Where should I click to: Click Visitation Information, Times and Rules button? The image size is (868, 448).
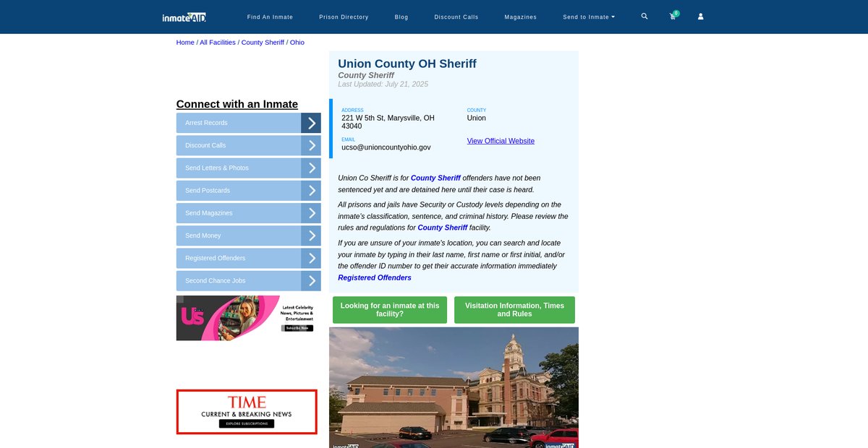click(x=514, y=310)
